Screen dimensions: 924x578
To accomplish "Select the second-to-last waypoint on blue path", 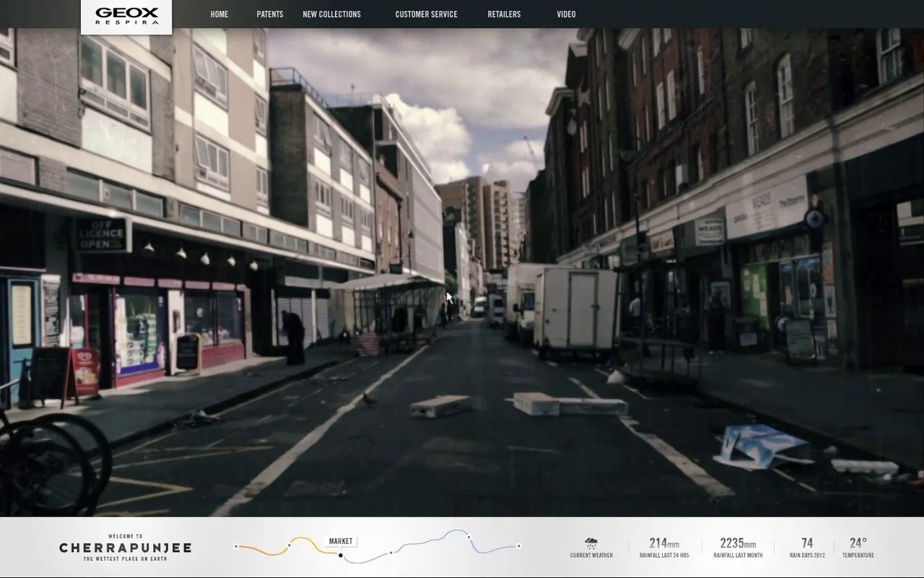I will tap(468, 537).
